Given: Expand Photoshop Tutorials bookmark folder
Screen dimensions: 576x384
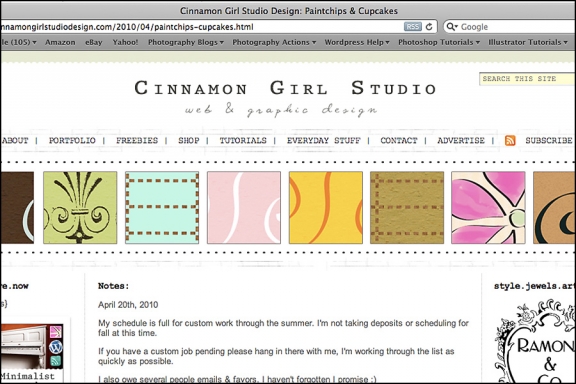Looking at the screenshot, I should pyautogui.click(x=439, y=42).
